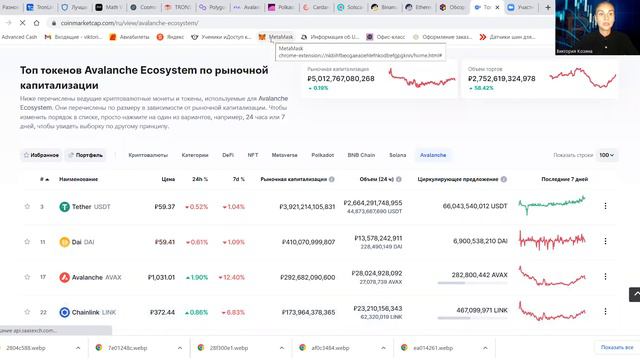Switch to the Metaverse tab
Screen dimensions: 640x360
[284, 155]
